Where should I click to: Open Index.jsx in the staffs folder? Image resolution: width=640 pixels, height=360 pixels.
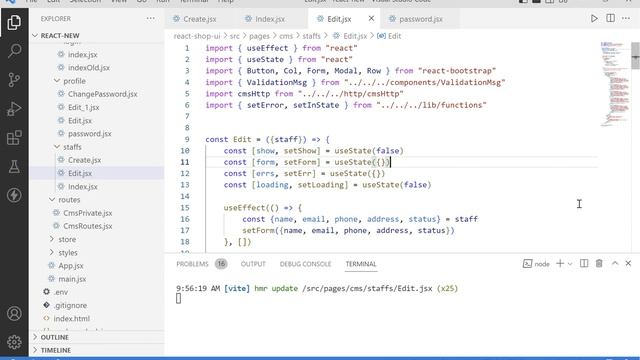[x=82, y=187]
